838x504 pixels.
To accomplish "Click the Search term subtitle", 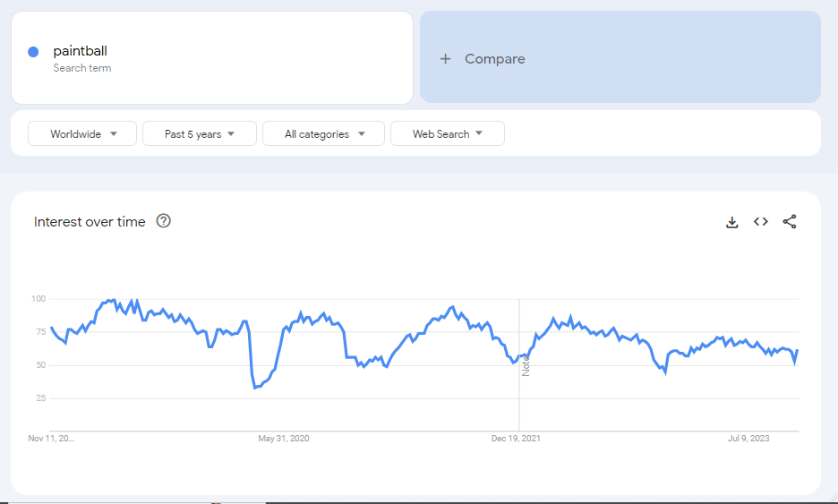I will [x=82, y=68].
